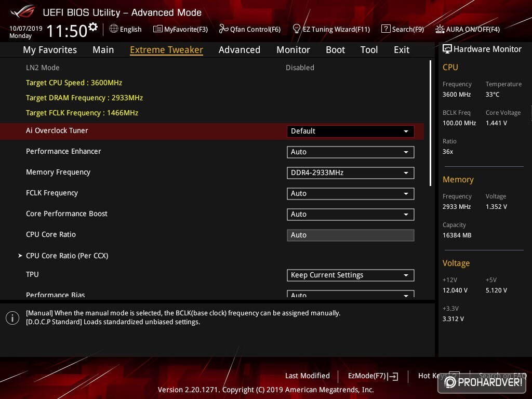The height and width of the screenshot is (399, 532).
Task: Select the LN2 Mode row
Action: tap(212, 68)
